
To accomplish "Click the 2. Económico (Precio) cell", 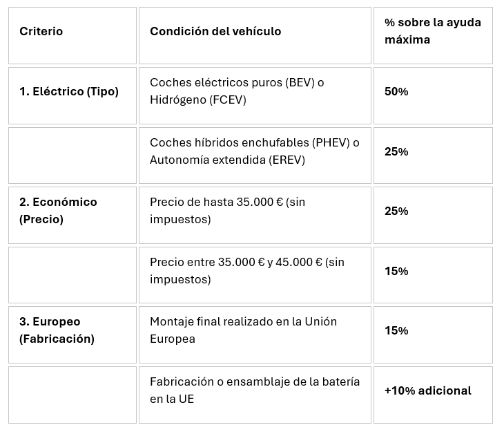I will pyautogui.click(x=72, y=215).
